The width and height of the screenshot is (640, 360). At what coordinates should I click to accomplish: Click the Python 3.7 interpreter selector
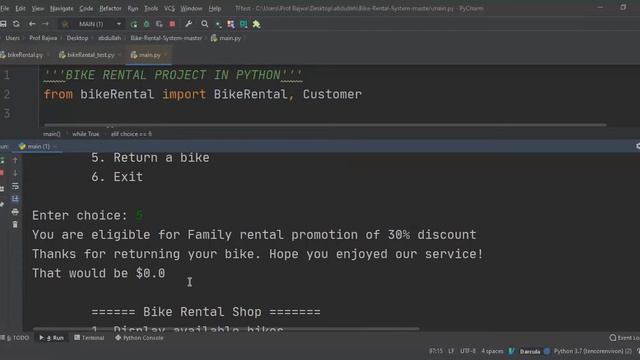pyautogui.click(x=593, y=351)
